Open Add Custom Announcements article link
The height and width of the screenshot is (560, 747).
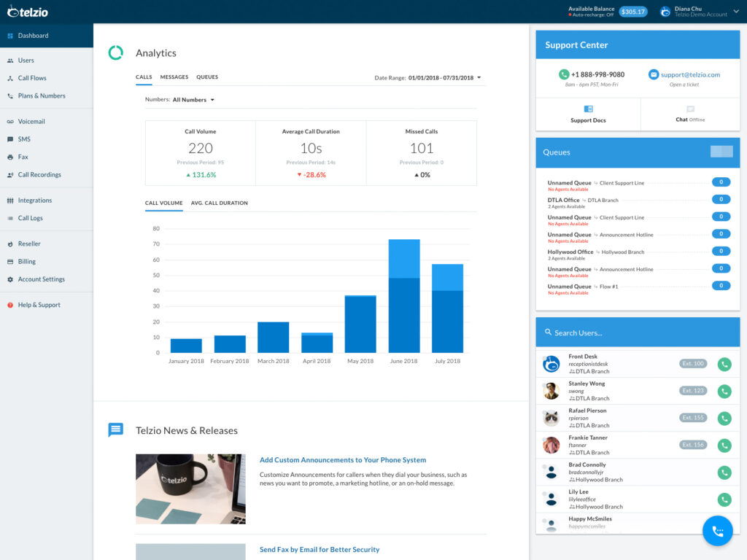[343, 460]
